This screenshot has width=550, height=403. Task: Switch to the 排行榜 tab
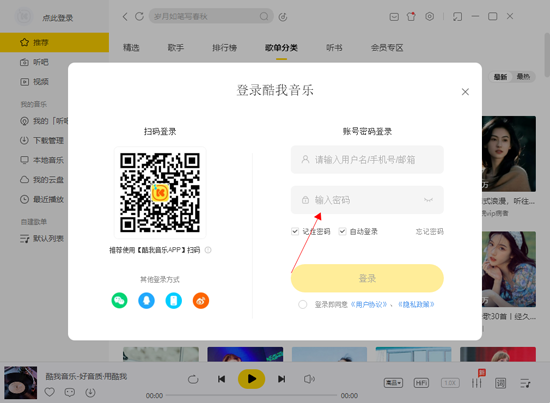pyautogui.click(x=224, y=48)
